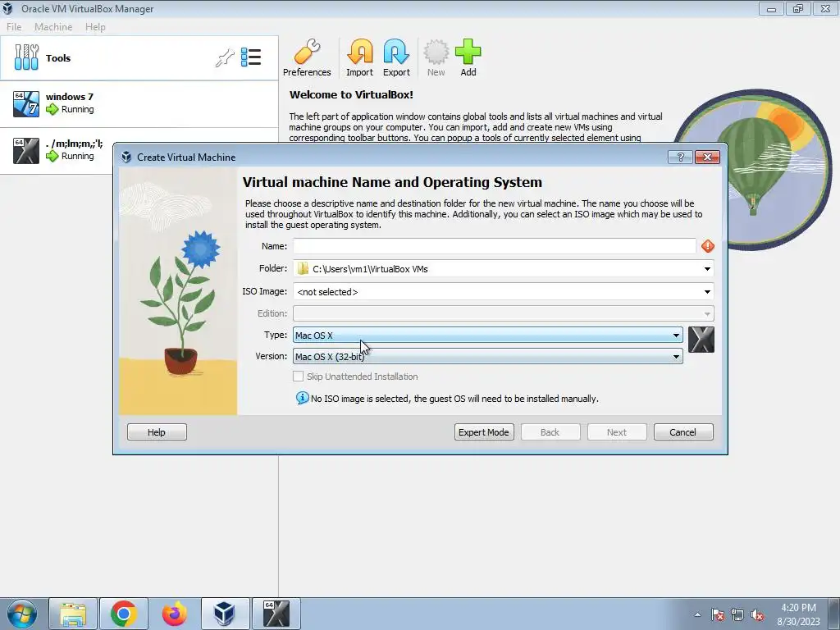Click the Next button
840x630 pixels.
click(x=617, y=432)
